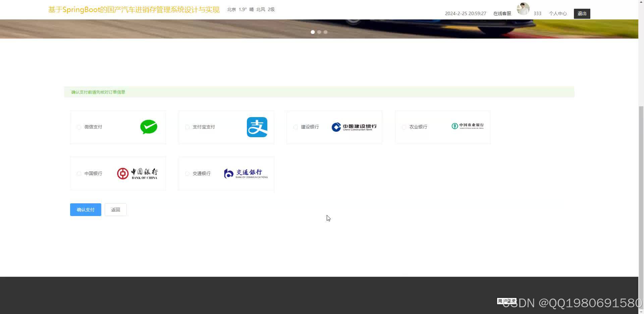This screenshot has width=644, height=314.
Task: Click the 确认支付 confirm payment button
Action: click(85, 209)
